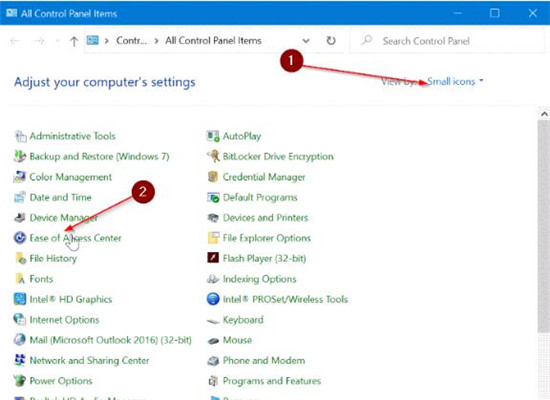Click the Flash Player (32-bit) icon
Image resolution: width=550 pixels, height=400 pixels.
pyautogui.click(x=213, y=258)
